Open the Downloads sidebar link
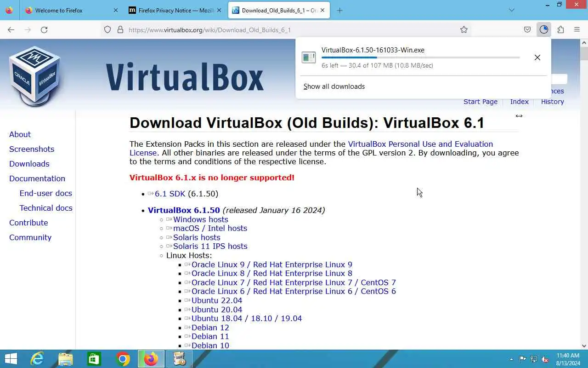 click(x=29, y=164)
